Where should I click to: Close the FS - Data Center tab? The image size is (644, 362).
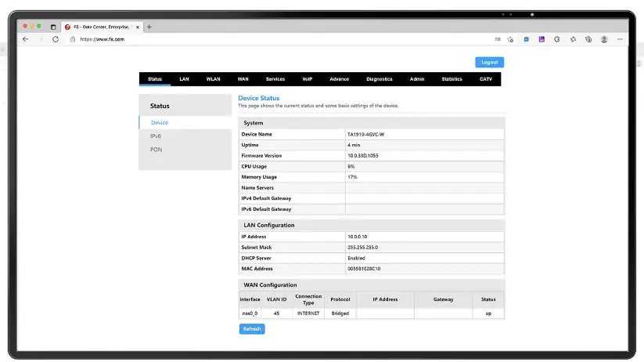(x=139, y=27)
